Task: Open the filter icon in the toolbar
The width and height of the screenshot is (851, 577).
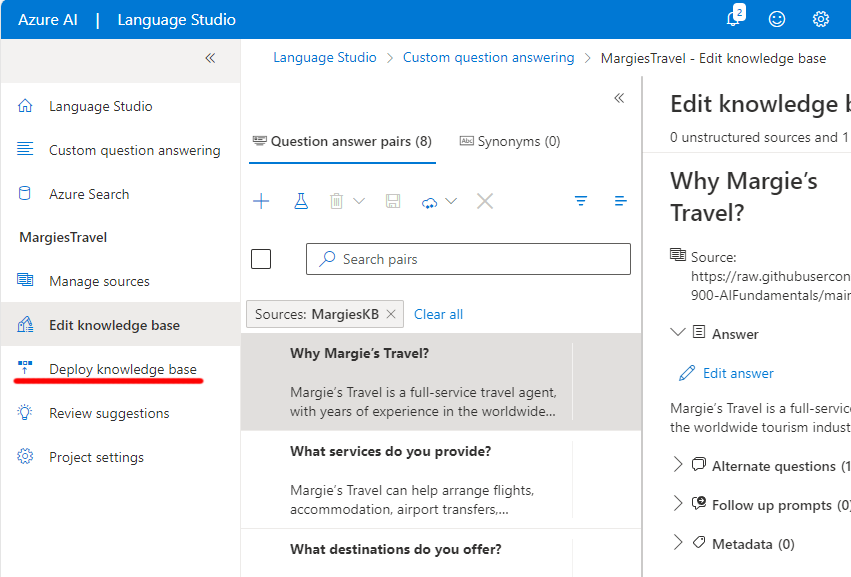Action: [x=581, y=201]
